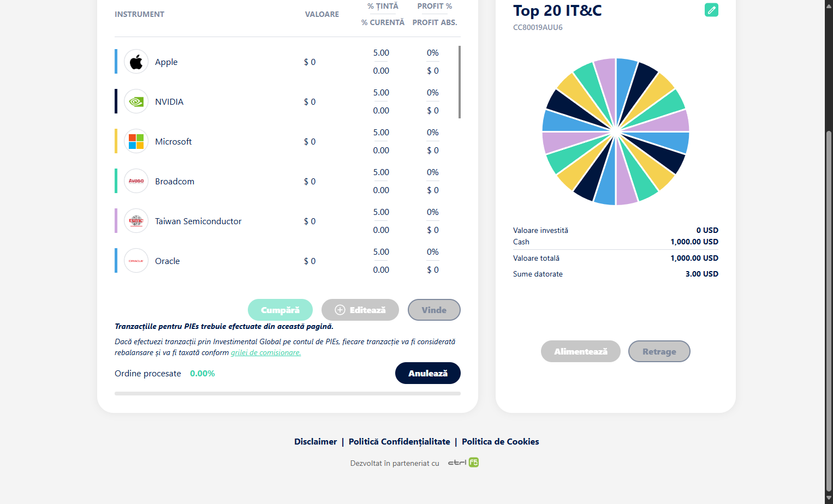Click the orders processed progress bar
The height and width of the screenshot is (504, 833).
tap(288, 393)
